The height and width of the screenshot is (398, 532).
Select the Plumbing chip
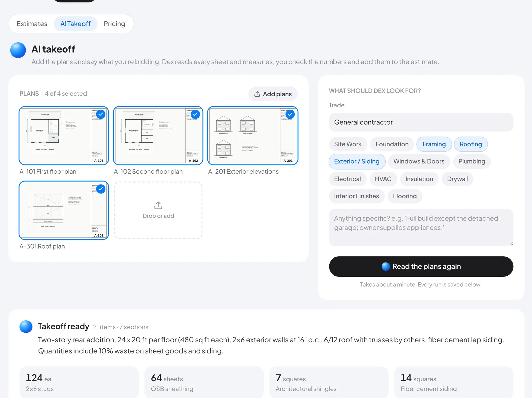[x=472, y=161]
